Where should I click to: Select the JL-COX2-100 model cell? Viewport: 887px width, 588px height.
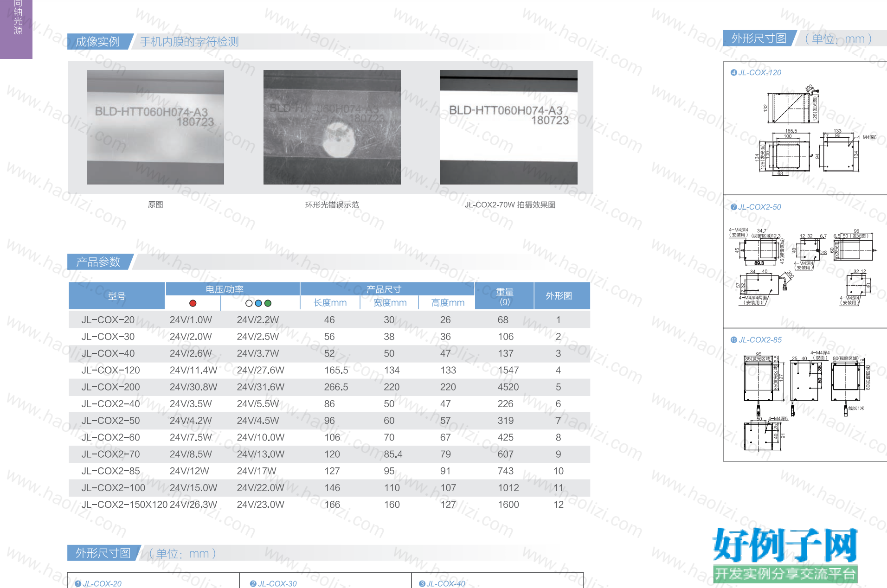click(113, 488)
